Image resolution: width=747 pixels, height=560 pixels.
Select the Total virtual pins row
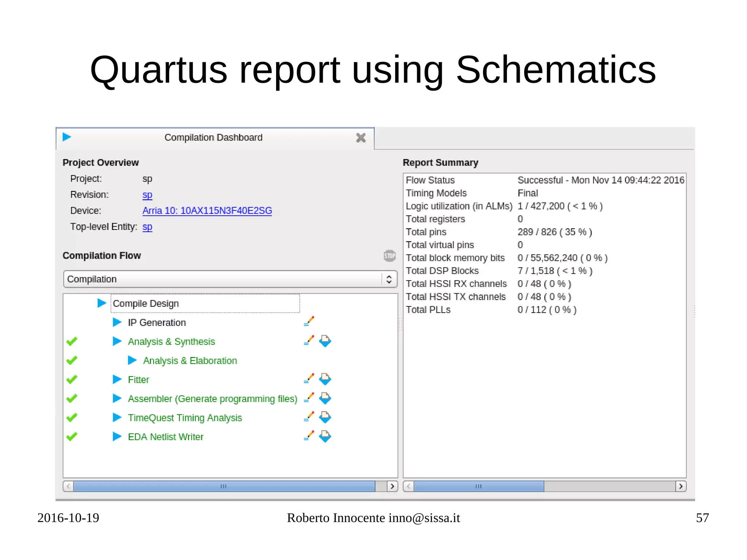[x=545, y=245]
